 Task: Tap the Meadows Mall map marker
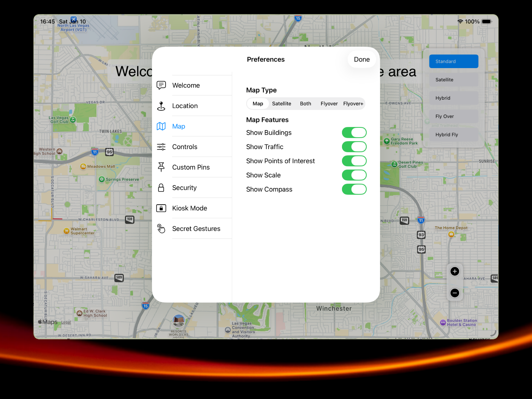click(x=84, y=166)
